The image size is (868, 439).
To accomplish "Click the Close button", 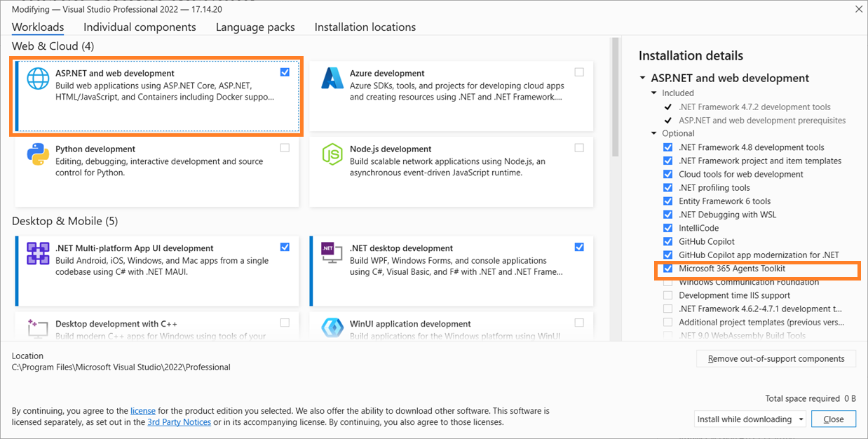I will pyautogui.click(x=834, y=419).
